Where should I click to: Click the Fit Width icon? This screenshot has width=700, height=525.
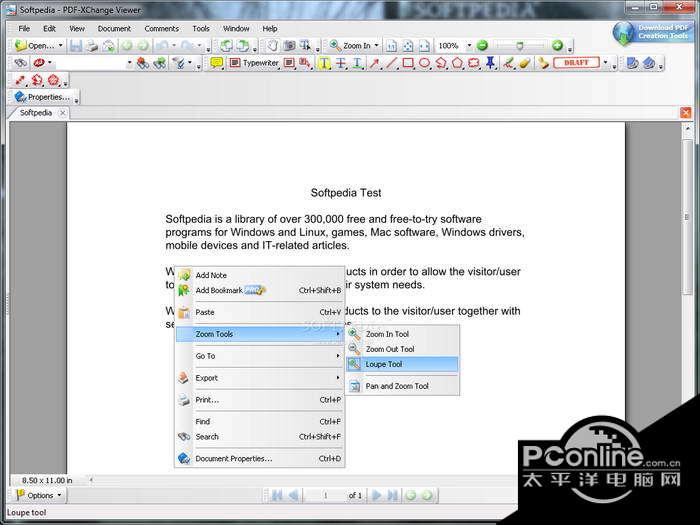[424, 46]
